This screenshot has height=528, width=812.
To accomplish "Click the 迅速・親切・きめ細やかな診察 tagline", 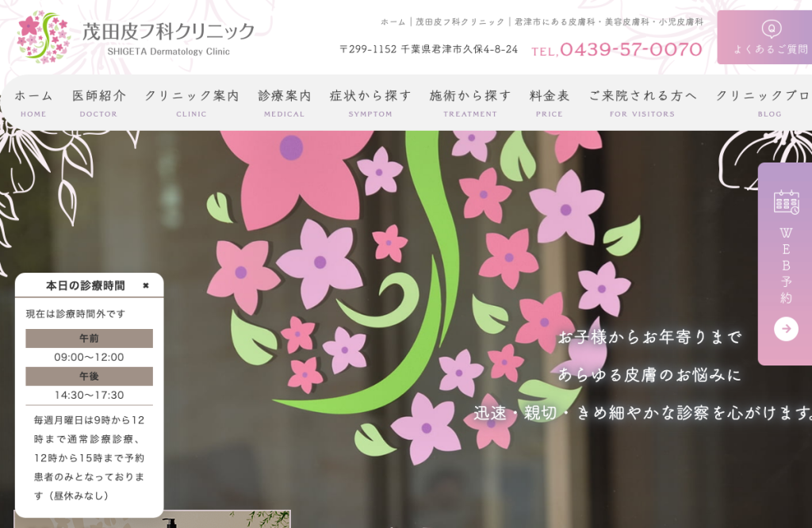I will pyautogui.click(x=642, y=412).
